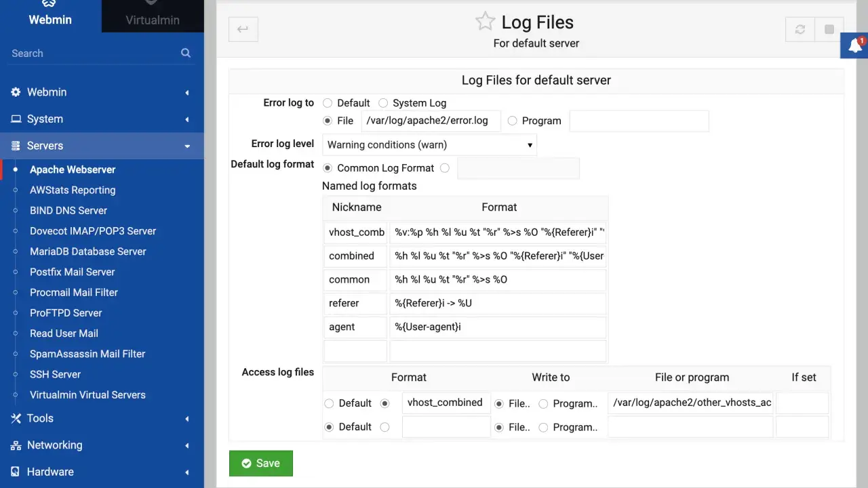The height and width of the screenshot is (488, 868).
Task: Select File radio for error log
Action: (328, 121)
